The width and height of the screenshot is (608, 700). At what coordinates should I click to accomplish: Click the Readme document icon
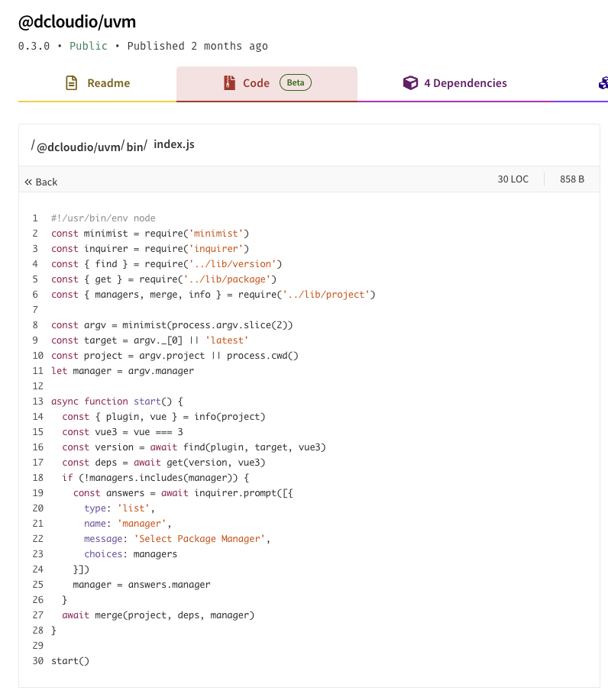coord(72,83)
